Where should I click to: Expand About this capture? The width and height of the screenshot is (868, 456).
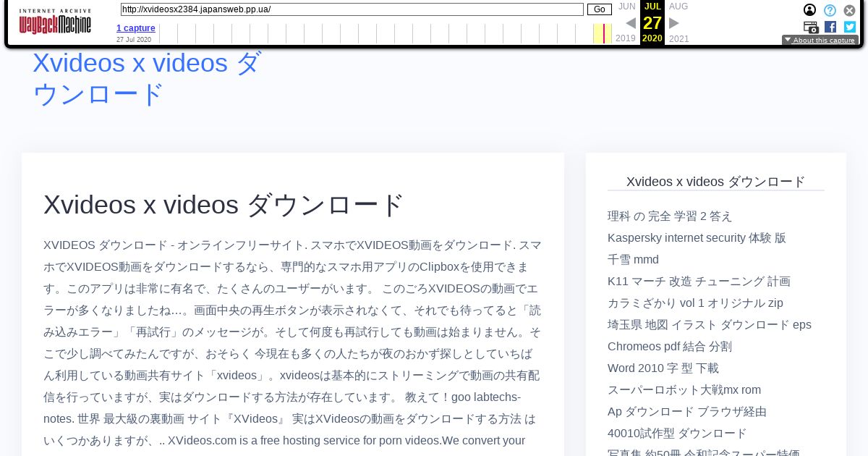coord(820,41)
